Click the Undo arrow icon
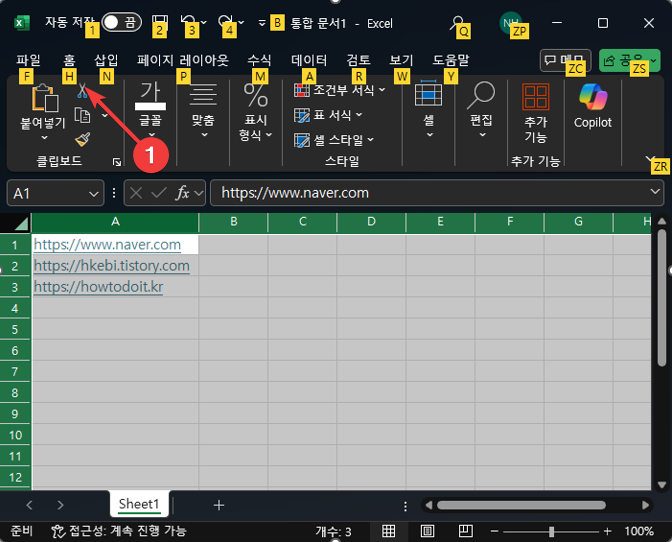This screenshot has width=672, height=542. point(188,21)
